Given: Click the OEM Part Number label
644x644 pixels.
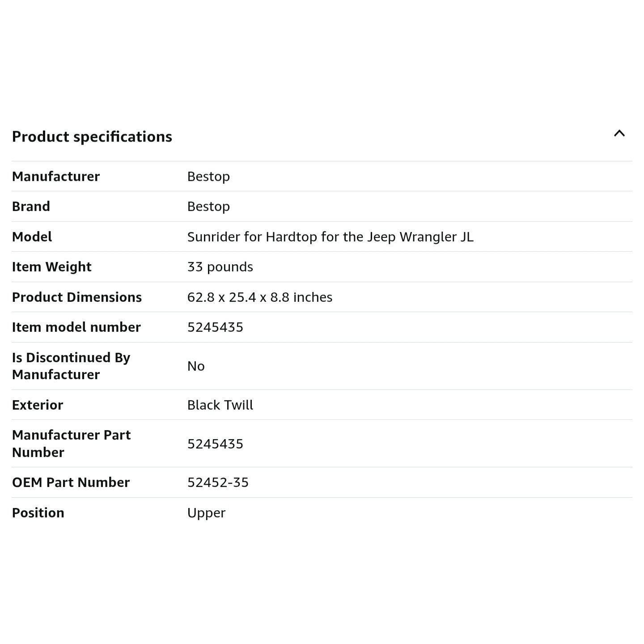Looking at the screenshot, I should [x=71, y=483].
